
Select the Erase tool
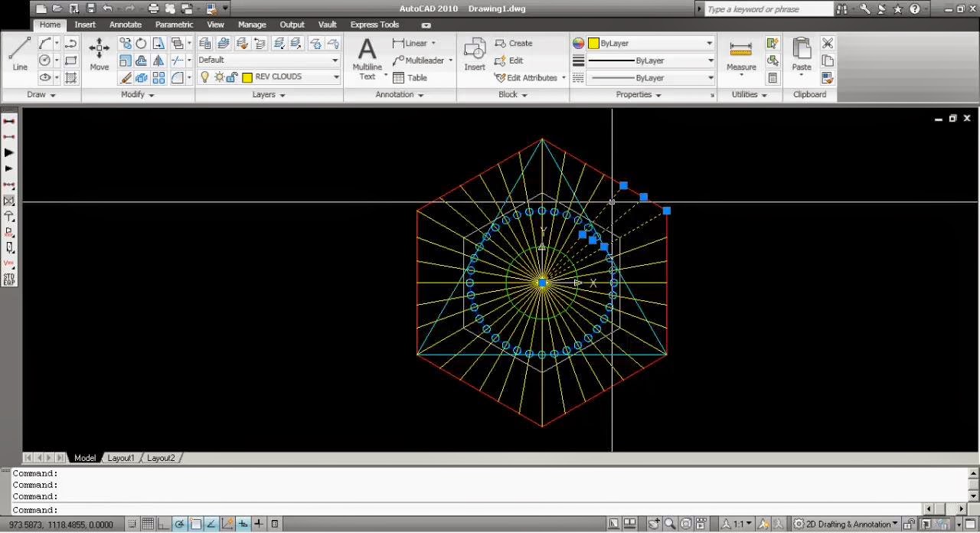pos(125,77)
